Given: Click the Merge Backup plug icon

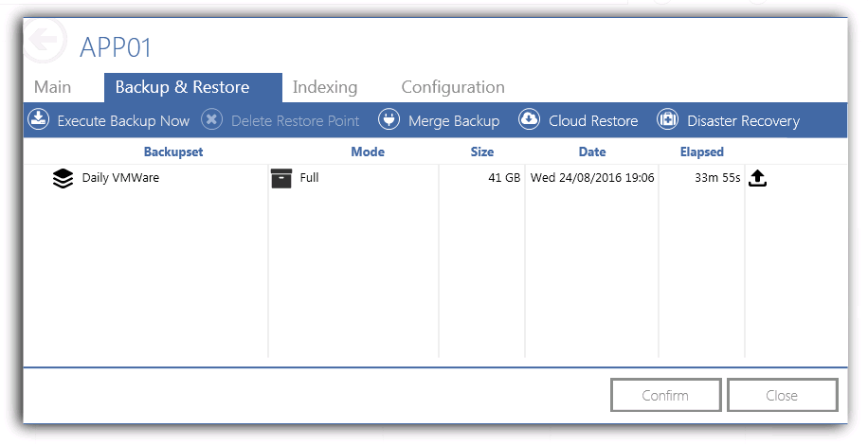Looking at the screenshot, I should coord(389,119).
